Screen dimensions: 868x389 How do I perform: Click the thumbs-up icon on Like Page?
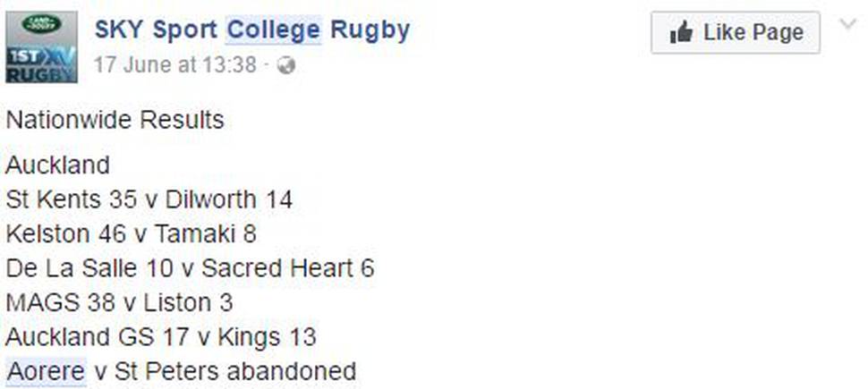681,33
